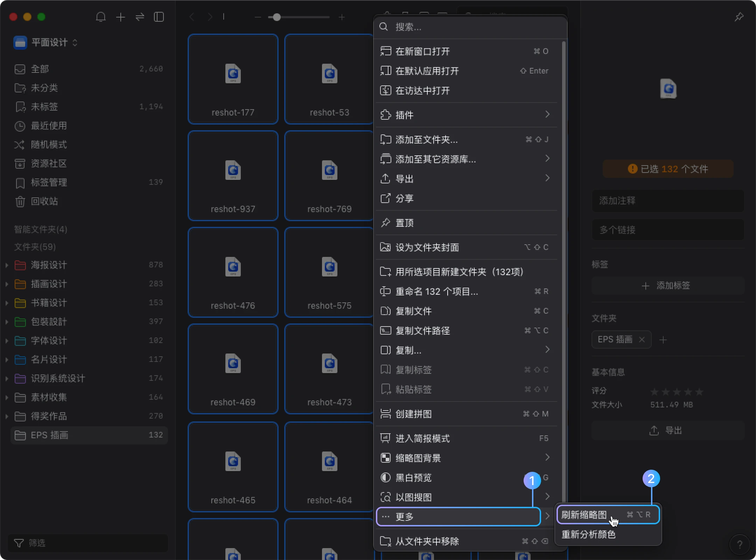The width and height of the screenshot is (756, 560).
Task: Open the 缩略图背景 submenu
Action: pos(467,458)
